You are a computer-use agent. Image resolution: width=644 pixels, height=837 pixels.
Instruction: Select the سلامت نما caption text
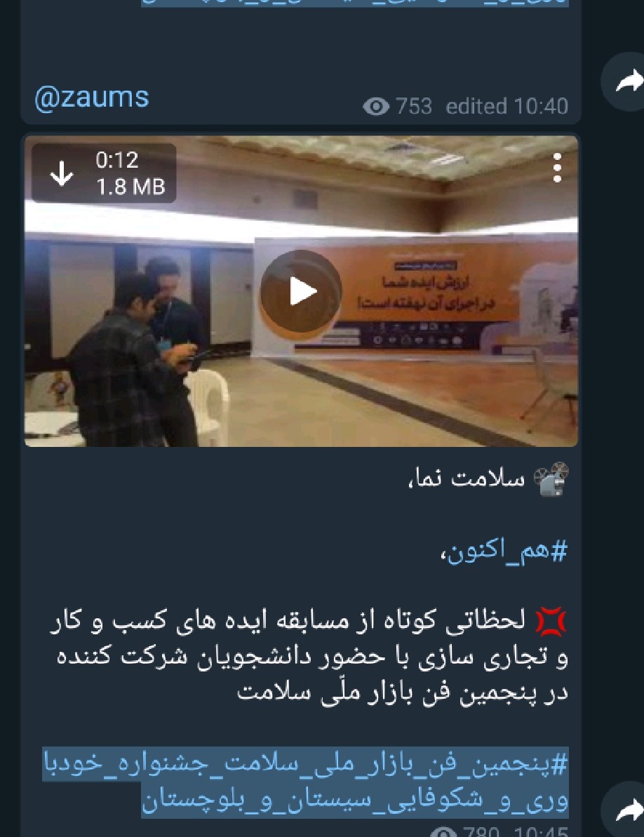pyautogui.click(x=467, y=478)
